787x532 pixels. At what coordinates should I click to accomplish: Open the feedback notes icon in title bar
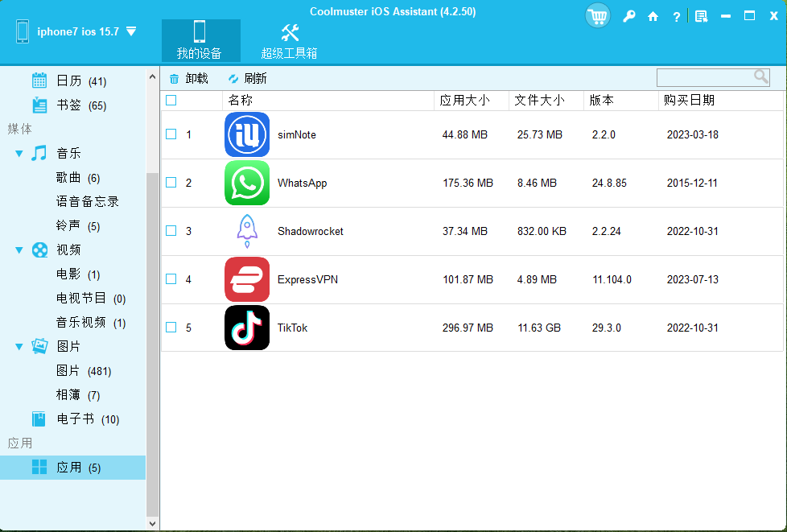(701, 17)
